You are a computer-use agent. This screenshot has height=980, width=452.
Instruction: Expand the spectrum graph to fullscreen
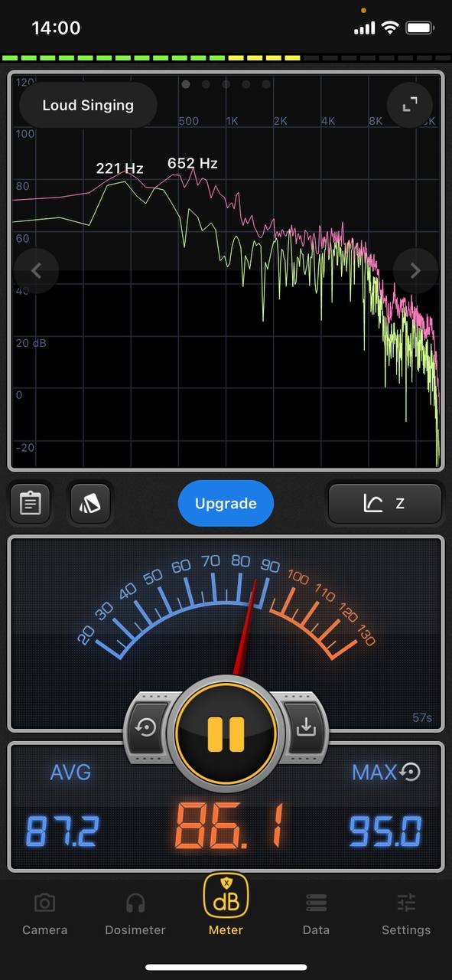pyautogui.click(x=410, y=105)
